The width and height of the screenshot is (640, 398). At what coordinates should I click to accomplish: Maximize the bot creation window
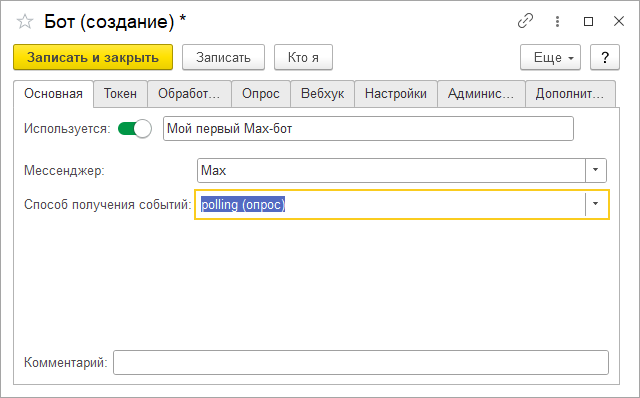pos(588,21)
